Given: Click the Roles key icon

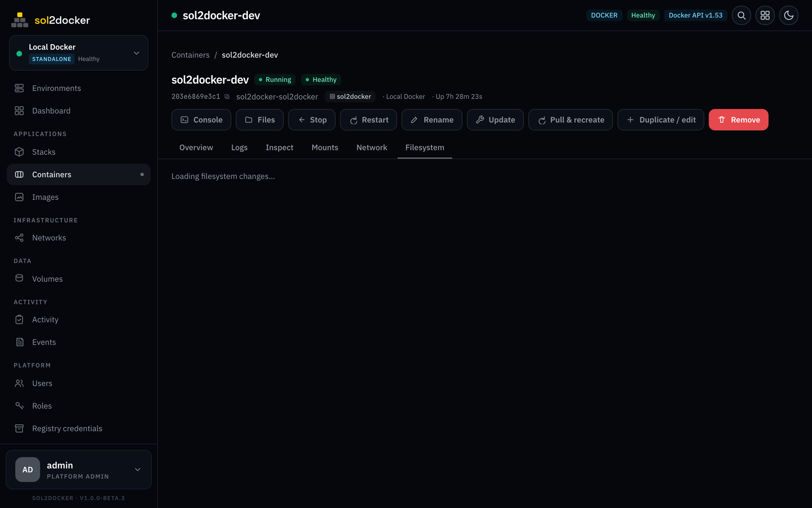Looking at the screenshot, I should pyautogui.click(x=19, y=406).
